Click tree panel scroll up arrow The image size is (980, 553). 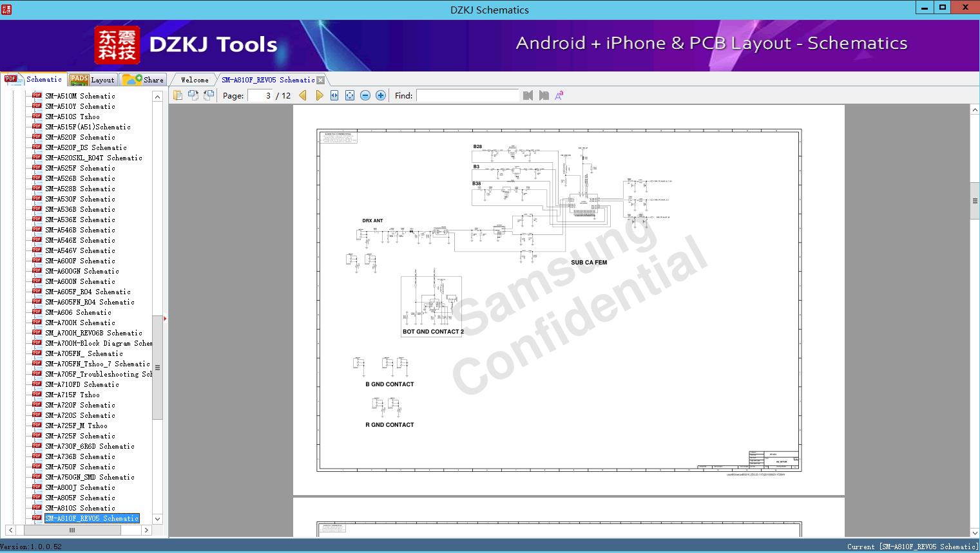(x=157, y=97)
